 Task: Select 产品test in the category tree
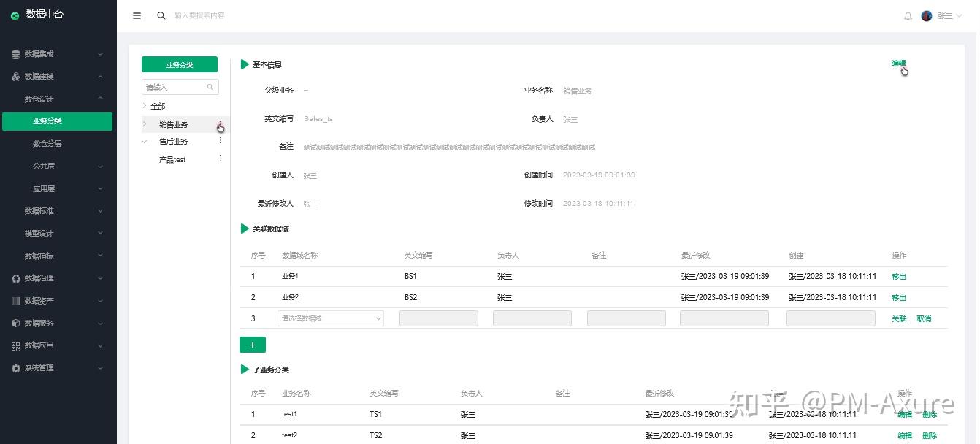172,159
